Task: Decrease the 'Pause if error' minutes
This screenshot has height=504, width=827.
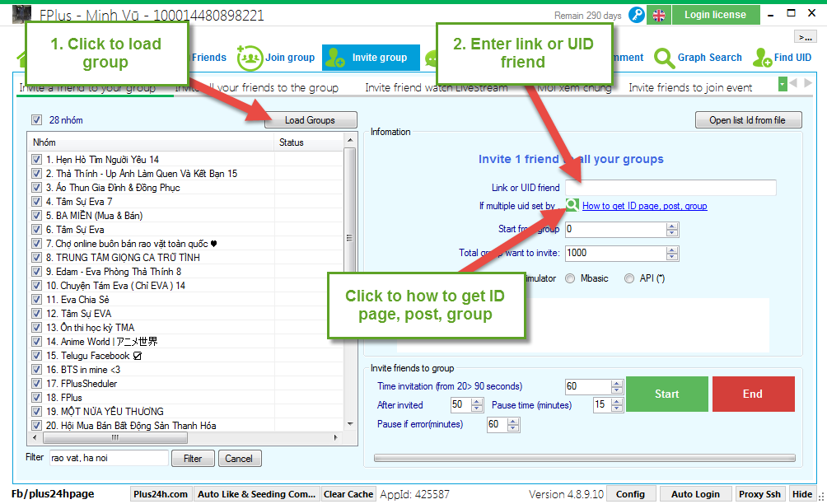Action: coord(513,427)
